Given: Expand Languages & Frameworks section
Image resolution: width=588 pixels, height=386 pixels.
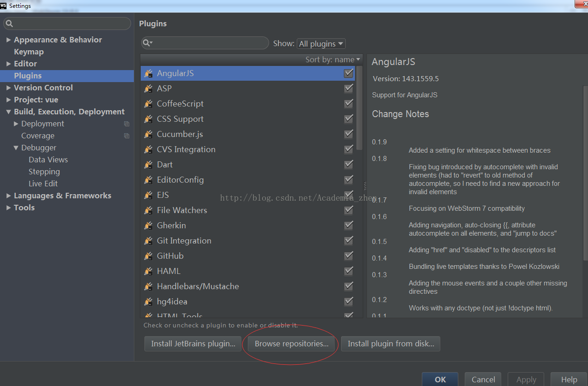Looking at the screenshot, I should 8,196.
